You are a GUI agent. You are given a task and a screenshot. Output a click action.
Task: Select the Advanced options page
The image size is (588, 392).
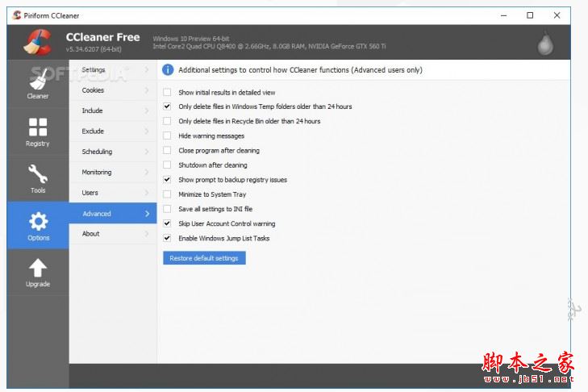click(113, 214)
